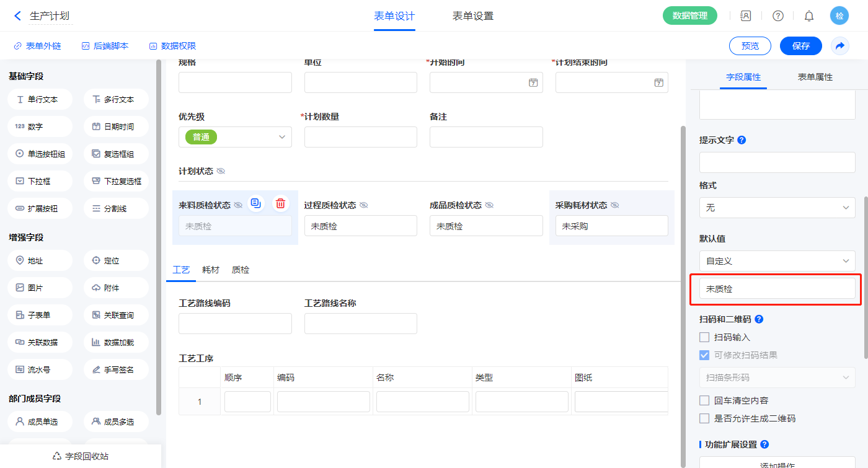The image size is (868, 468).
Task: Click the copy icon on 来料质检状态 field
Action: pos(256,203)
